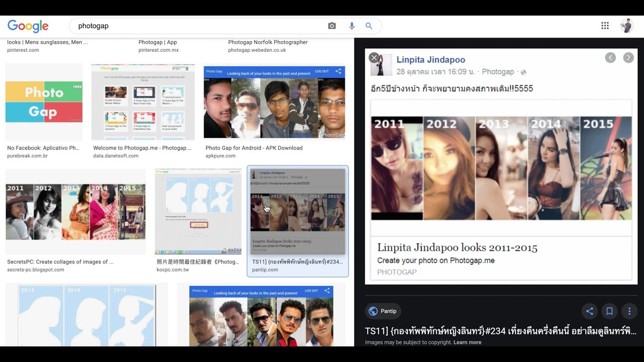Click 'Linpita Jindapoo looks 2011-2015' heading
Viewport: 644px width, 362px height.
click(457, 247)
